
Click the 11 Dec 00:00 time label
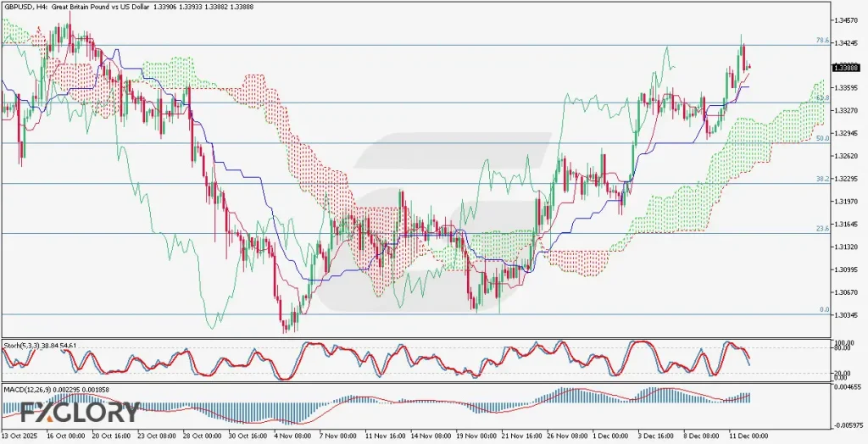[x=748, y=436]
